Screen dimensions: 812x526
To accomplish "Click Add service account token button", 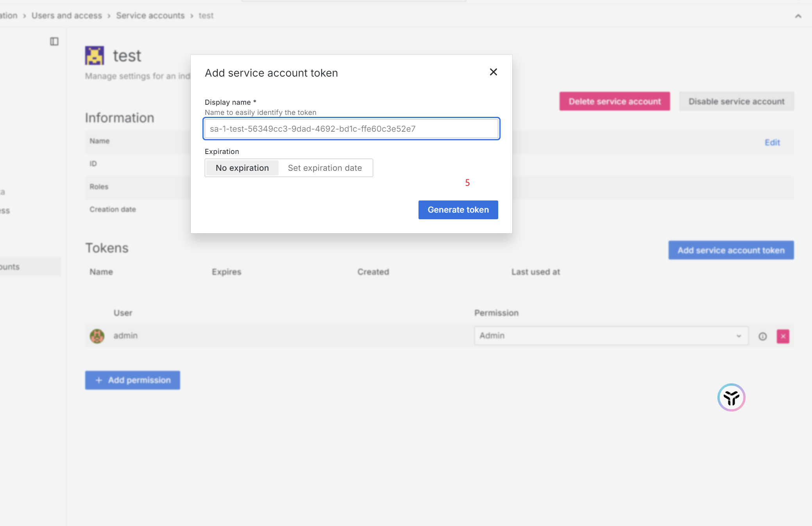I will coord(731,250).
